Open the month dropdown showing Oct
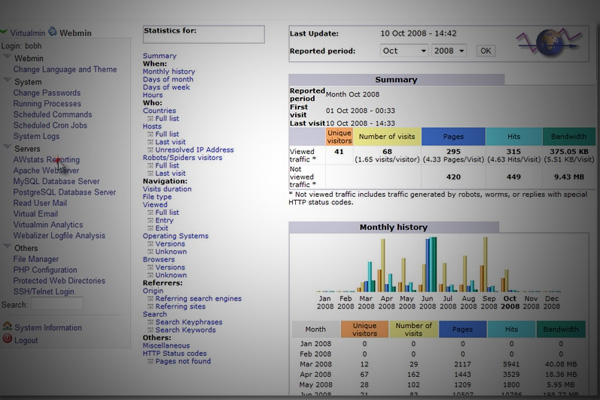 404,50
